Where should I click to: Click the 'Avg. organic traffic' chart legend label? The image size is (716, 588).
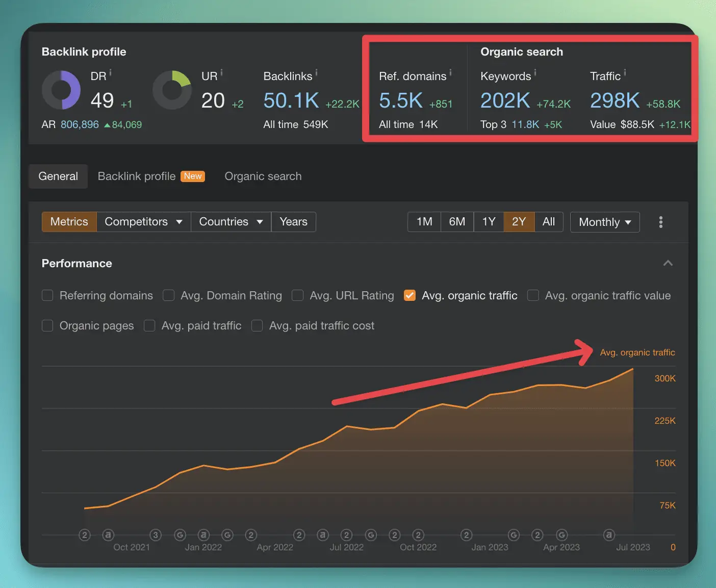coord(637,352)
